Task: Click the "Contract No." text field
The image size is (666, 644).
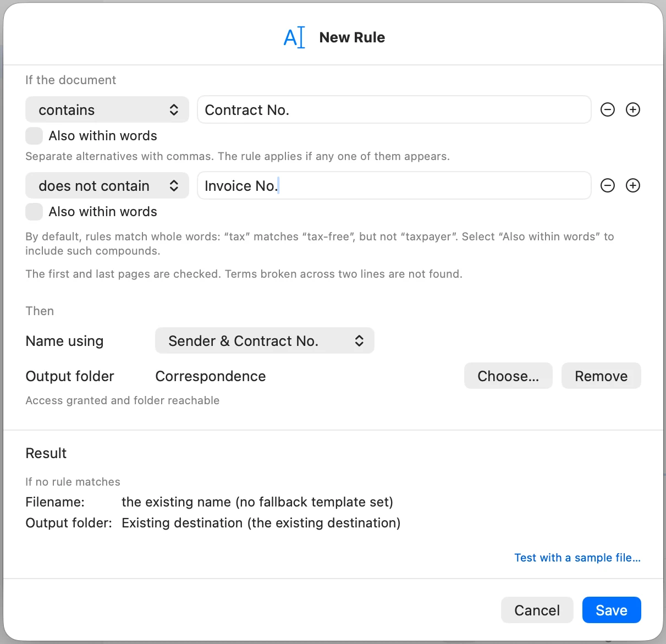Action: click(x=394, y=109)
